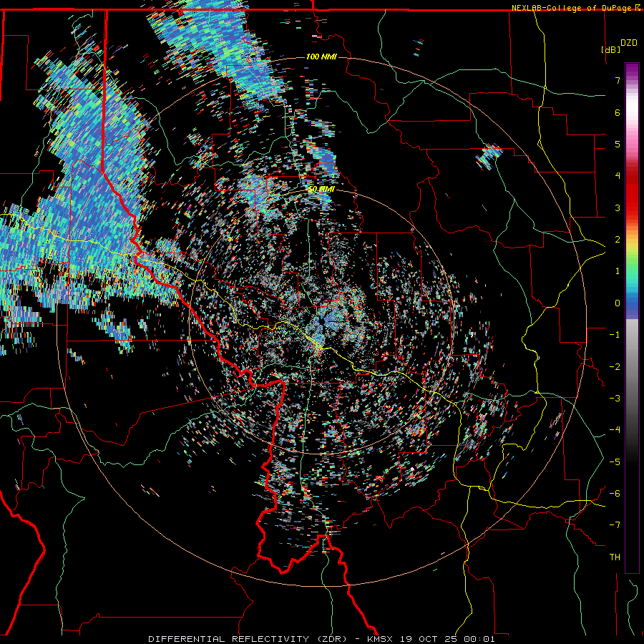Viewport: 644px width, 644px height.
Task: Click the legend value -1
Action: coord(615,335)
